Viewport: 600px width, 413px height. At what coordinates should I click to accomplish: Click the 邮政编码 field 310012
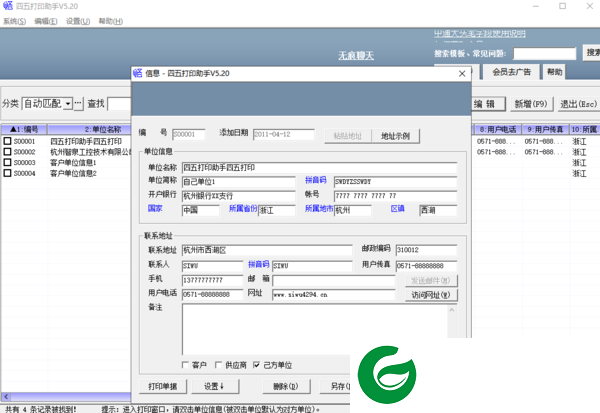pos(426,250)
